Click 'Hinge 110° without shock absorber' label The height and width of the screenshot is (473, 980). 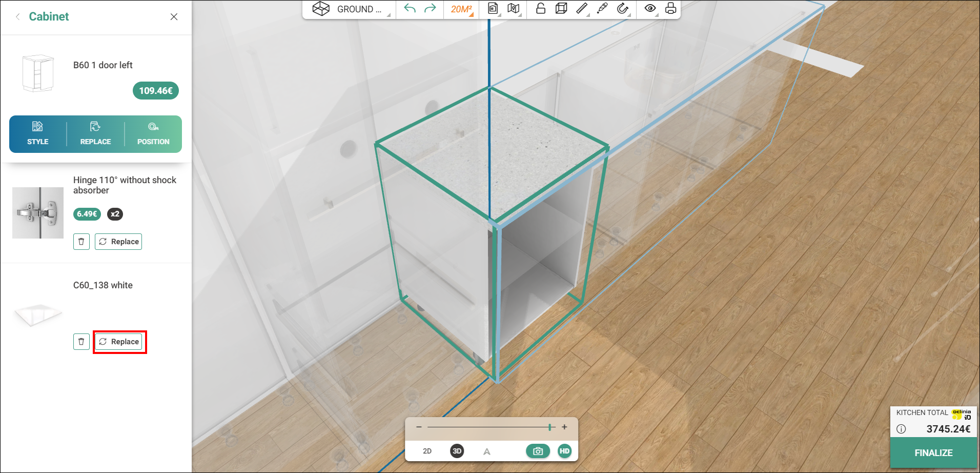(125, 185)
